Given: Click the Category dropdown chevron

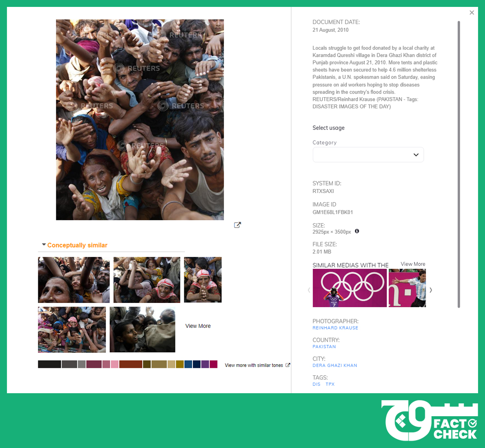Looking at the screenshot, I should click(x=416, y=155).
